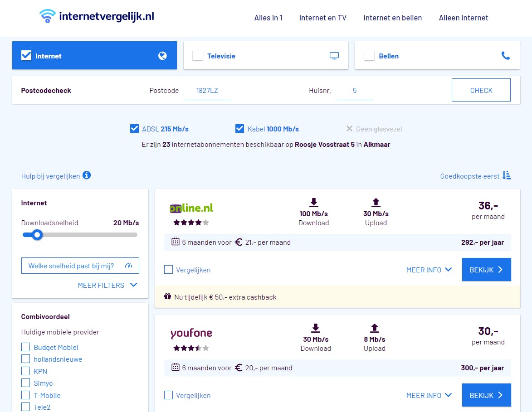Open the Alles in 1 menu item

(x=268, y=18)
